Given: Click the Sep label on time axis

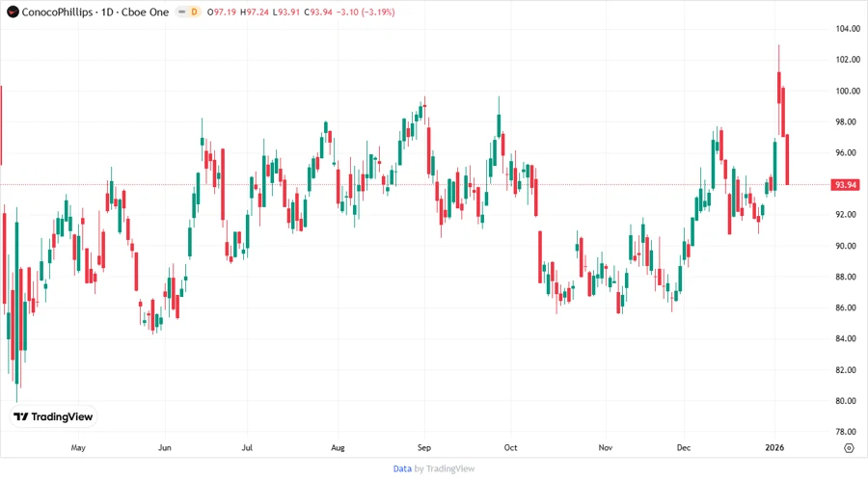Looking at the screenshot, I should (424, 447).
